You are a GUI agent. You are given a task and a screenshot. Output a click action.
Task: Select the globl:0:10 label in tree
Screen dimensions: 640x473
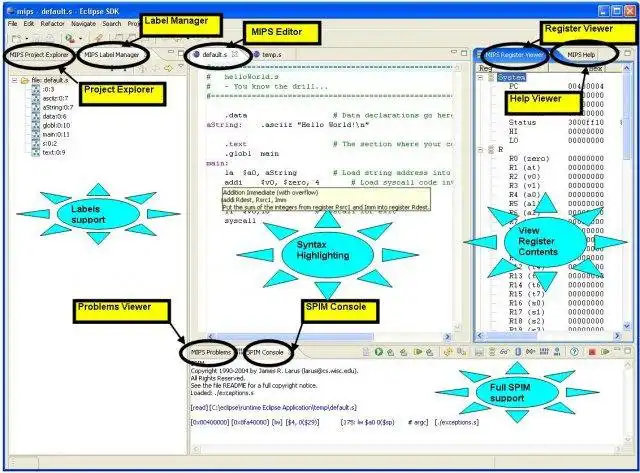(56, 125)
